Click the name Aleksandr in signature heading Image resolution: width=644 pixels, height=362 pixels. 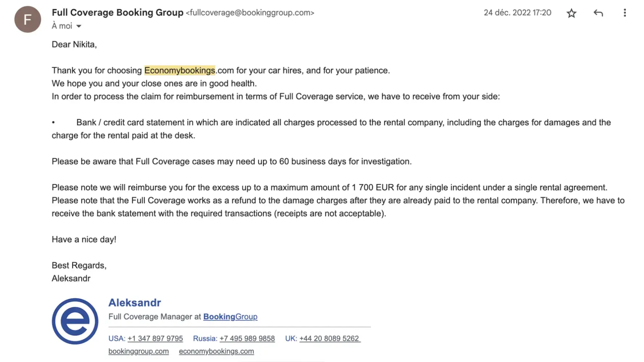134,303
